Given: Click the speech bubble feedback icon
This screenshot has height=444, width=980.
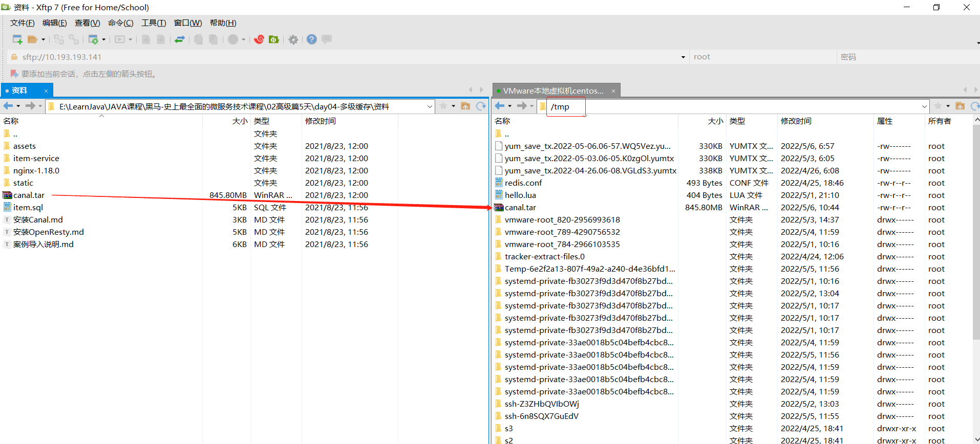Looking at the screenshot, I should 327,39.
